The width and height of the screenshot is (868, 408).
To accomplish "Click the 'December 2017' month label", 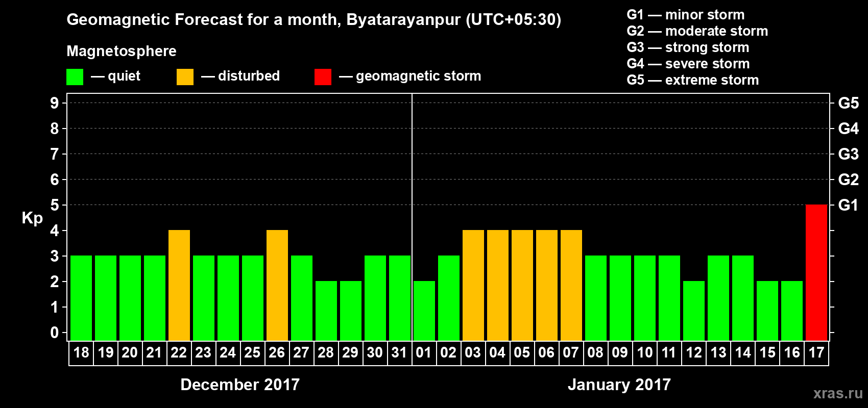I will (x=240, y=385).
